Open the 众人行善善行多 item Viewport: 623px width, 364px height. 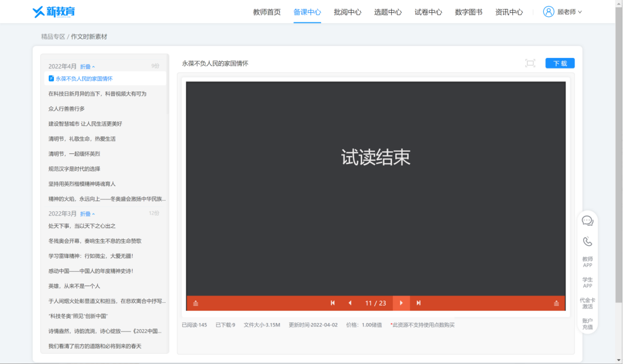pos(66,109)
